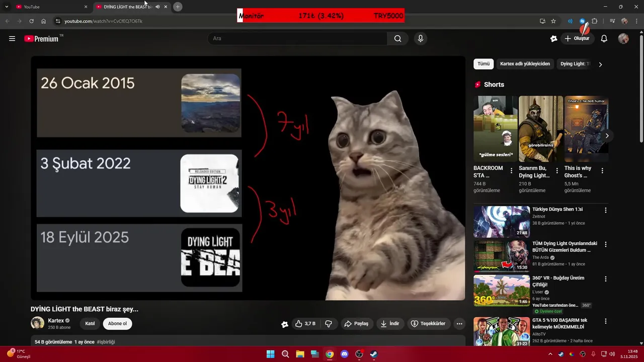Click the YouTube search input field
The width and height of the screenshot is (644, 362).
click(x=297, y=39)
